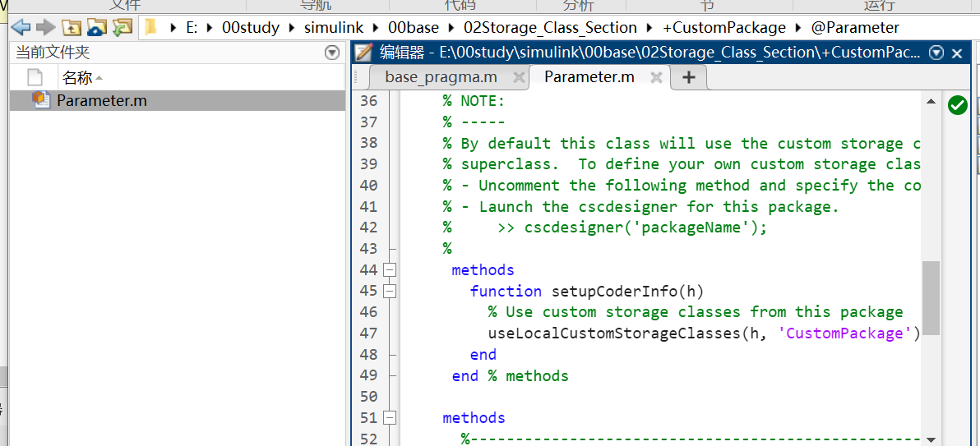The image size is (980, 446).
Task: Click the Browse for folder icon
Action: [97, 27]
